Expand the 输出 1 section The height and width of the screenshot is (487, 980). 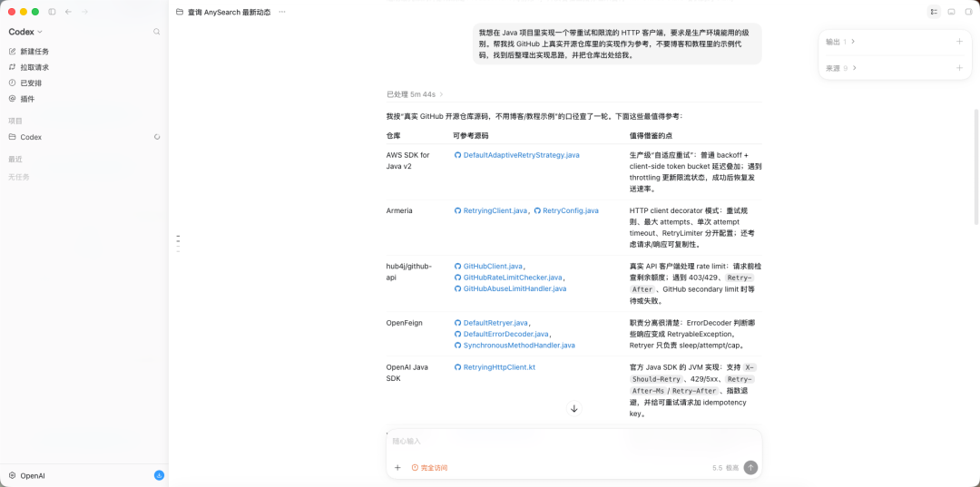point(840,42)
